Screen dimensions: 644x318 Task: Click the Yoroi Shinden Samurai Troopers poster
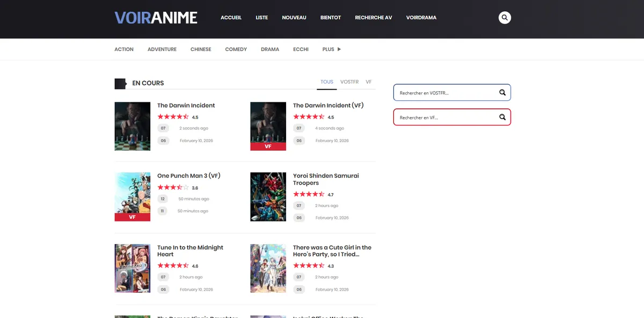click(268, 196)
